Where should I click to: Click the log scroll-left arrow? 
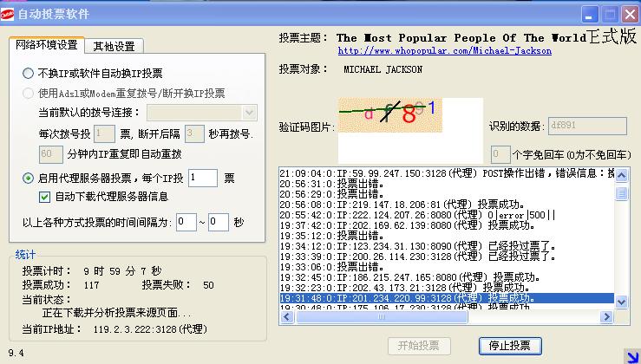pyautogui.click(x=287, y=316)
